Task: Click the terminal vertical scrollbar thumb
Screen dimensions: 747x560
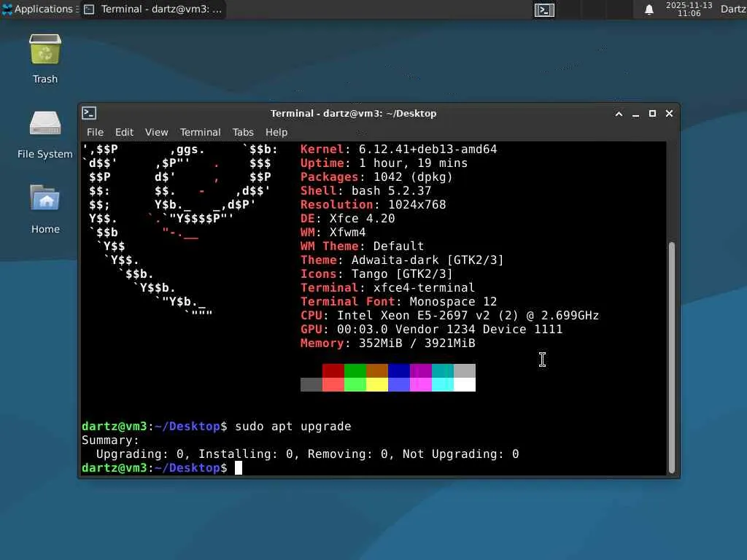Action: (x=672, y=357)
